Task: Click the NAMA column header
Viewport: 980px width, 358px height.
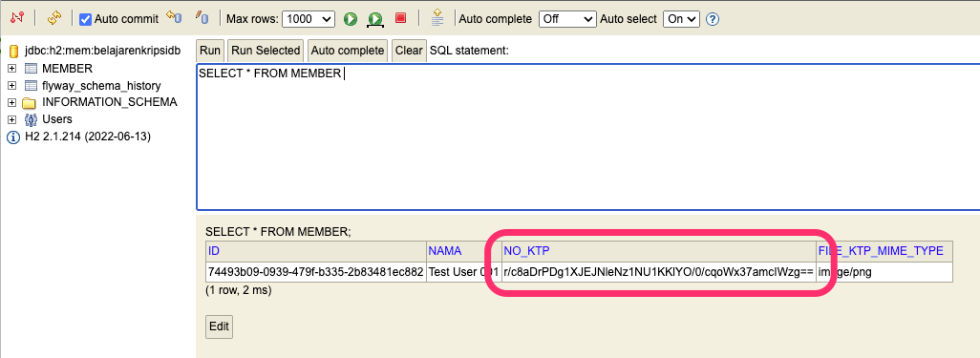Action: [463, 251]
